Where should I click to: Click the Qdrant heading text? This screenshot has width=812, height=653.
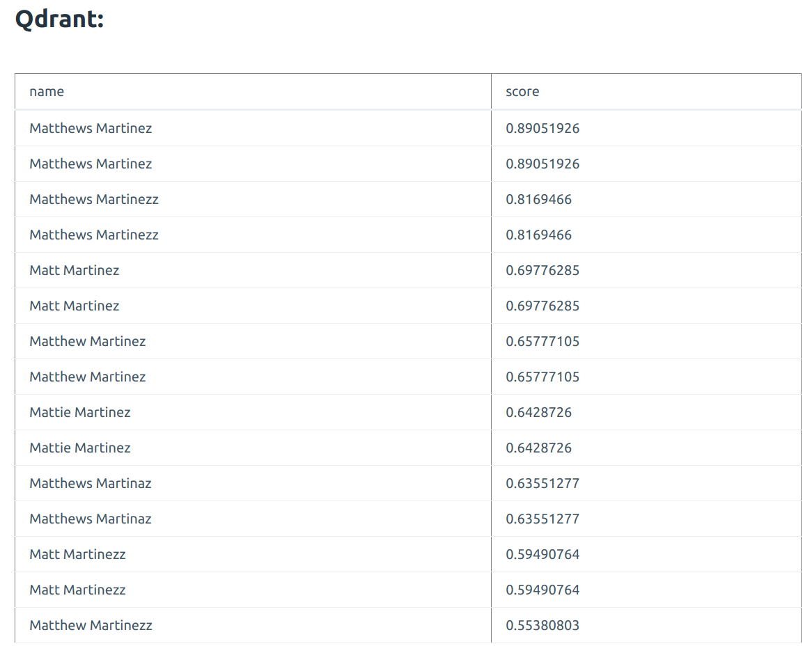tap(59, 19)
